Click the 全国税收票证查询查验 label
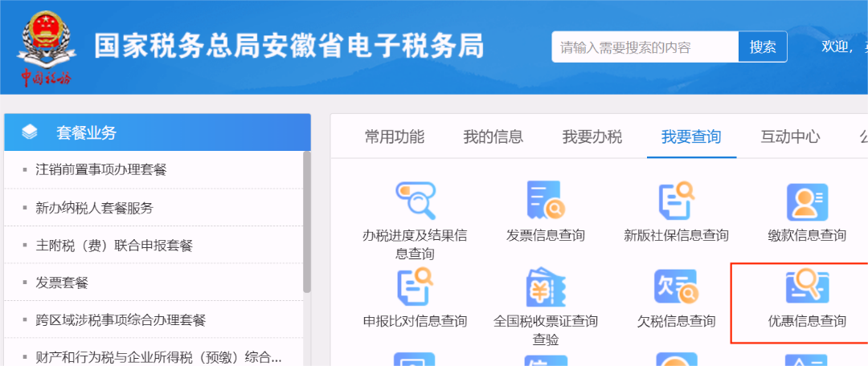Image resolution: width=868 pixels, height=366 pixels. click(545, 330)
